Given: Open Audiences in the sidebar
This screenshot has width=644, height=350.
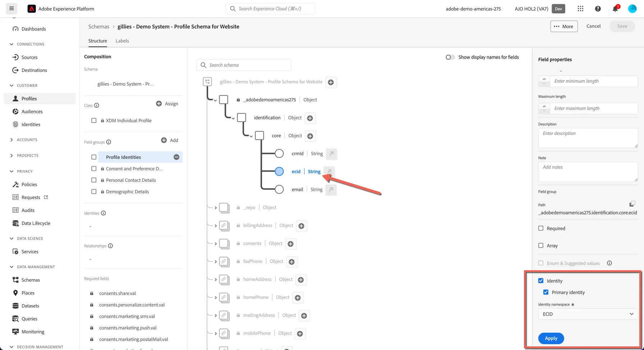Looking at the screenshot, I should coord(32,111).
